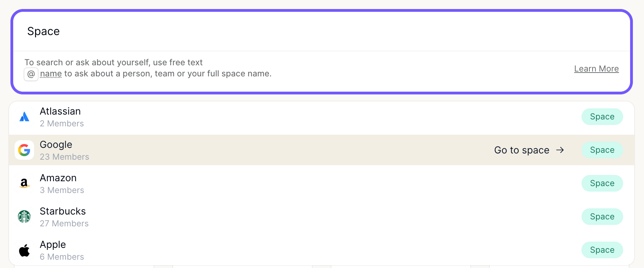Image resolution: width=644 pixels, height=268 pixels.
Task: Select the Amazon result name
Action: coord(58,178)
